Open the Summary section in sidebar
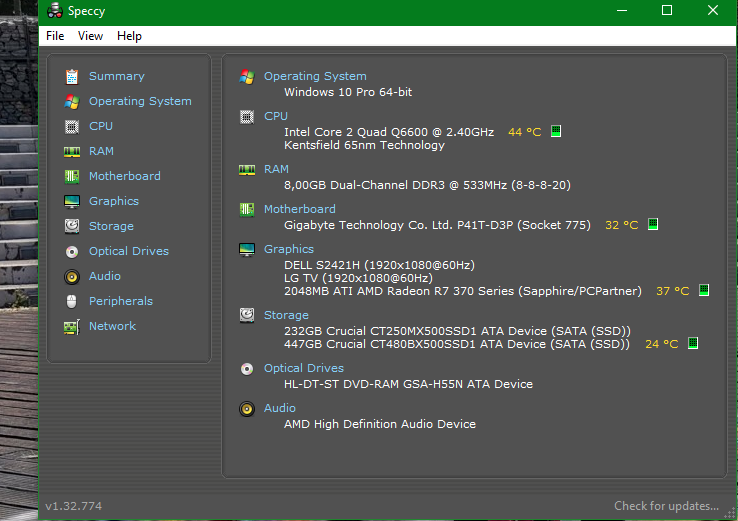 [x=116, y=76]
